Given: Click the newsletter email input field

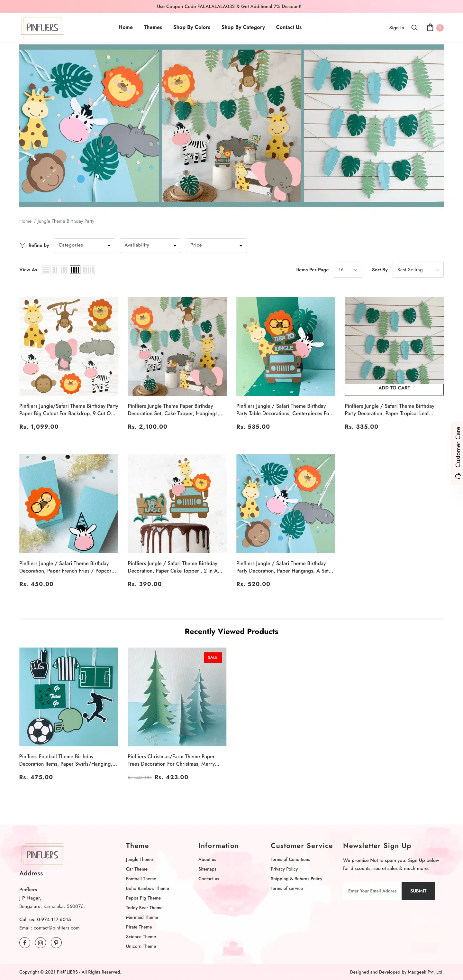Looking at the screenshot, I should [x=373, y=891].
